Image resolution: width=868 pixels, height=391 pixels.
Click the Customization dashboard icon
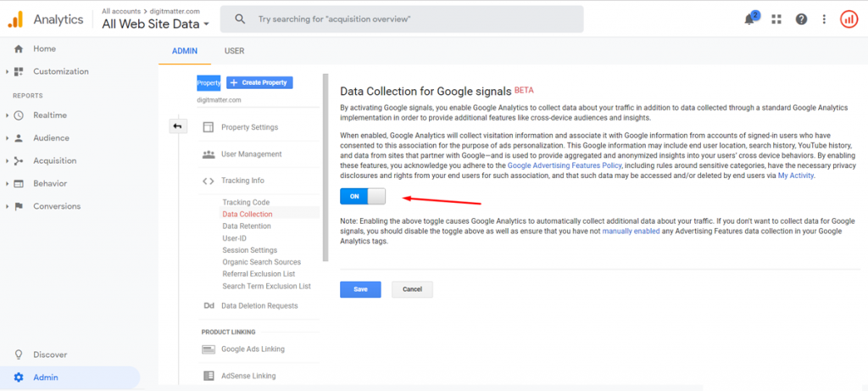(x=19, y=71)
